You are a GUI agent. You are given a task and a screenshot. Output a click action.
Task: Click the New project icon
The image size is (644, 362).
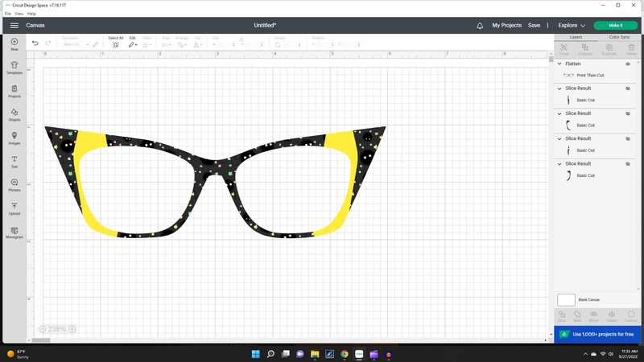(14, 42)
